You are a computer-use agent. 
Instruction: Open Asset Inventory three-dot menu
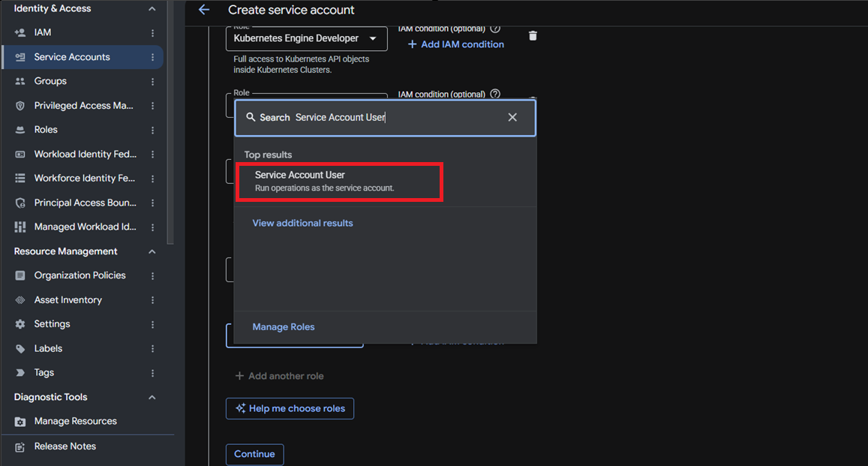[x=153, y=300]
